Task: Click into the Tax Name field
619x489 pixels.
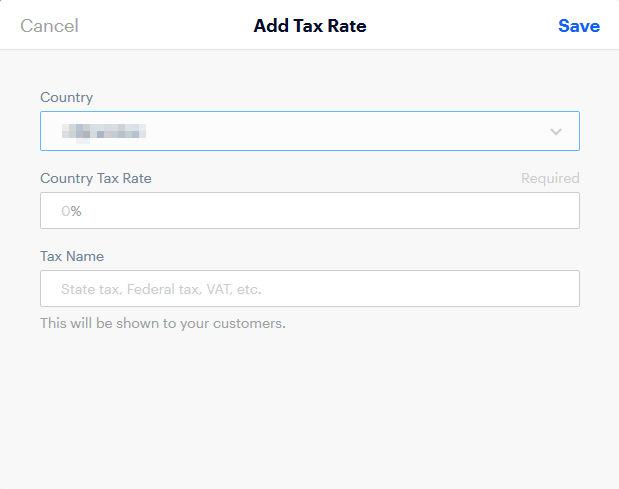Action: pos(310,289)
